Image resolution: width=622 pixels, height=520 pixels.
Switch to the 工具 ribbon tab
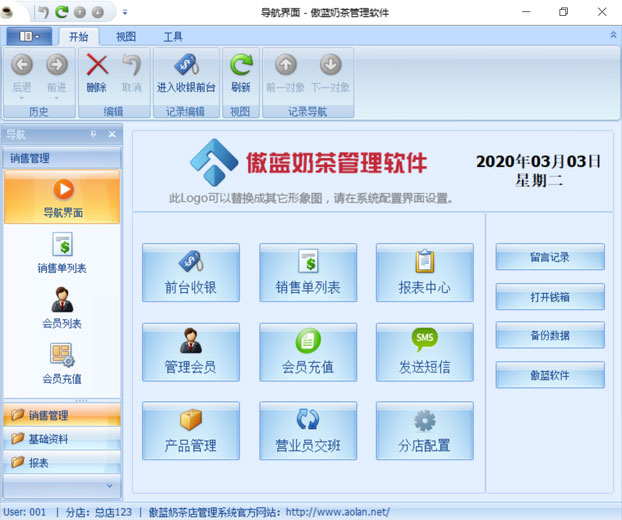(x=173, y=37)
